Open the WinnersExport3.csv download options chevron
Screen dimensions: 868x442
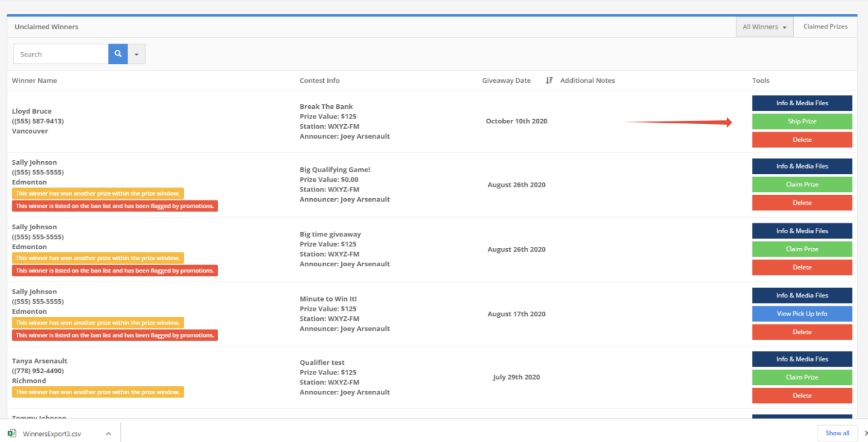pyautogui.click(x=108, y=433)
